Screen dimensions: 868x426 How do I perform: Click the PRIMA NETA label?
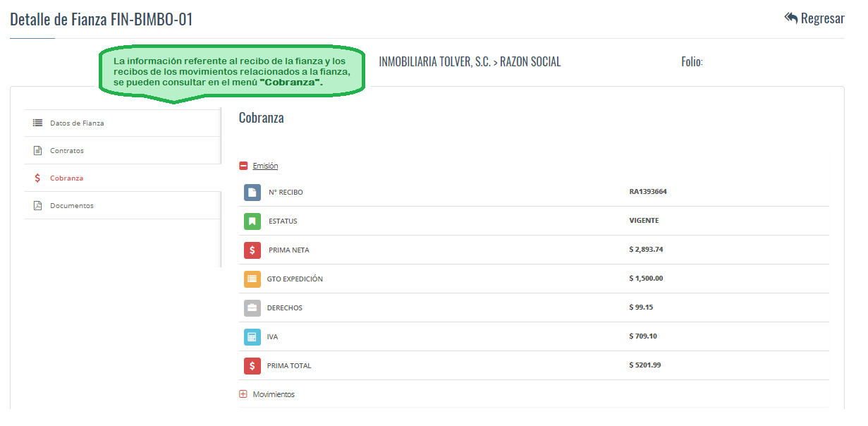(x=288, y=250)
